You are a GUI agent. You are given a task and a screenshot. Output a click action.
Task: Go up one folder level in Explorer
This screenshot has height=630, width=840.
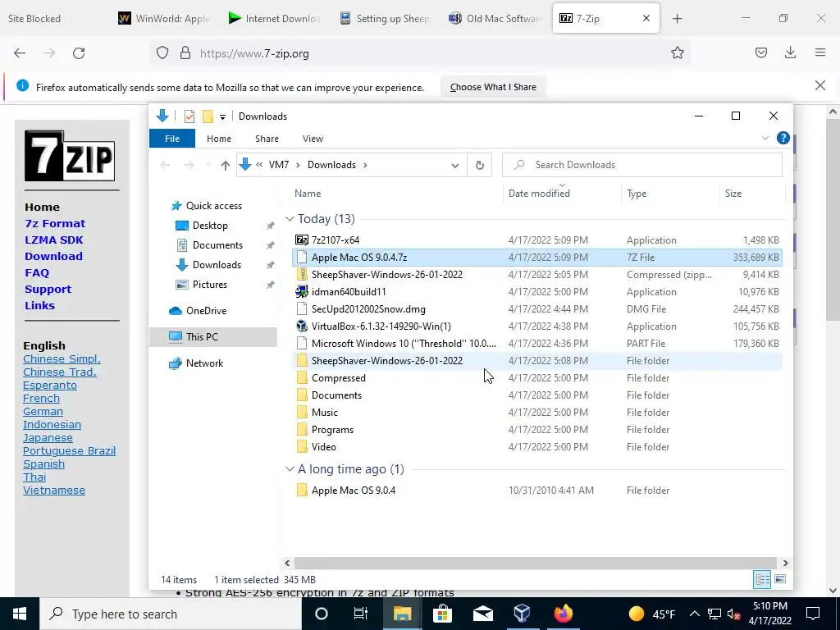click(x=226, y=165)
